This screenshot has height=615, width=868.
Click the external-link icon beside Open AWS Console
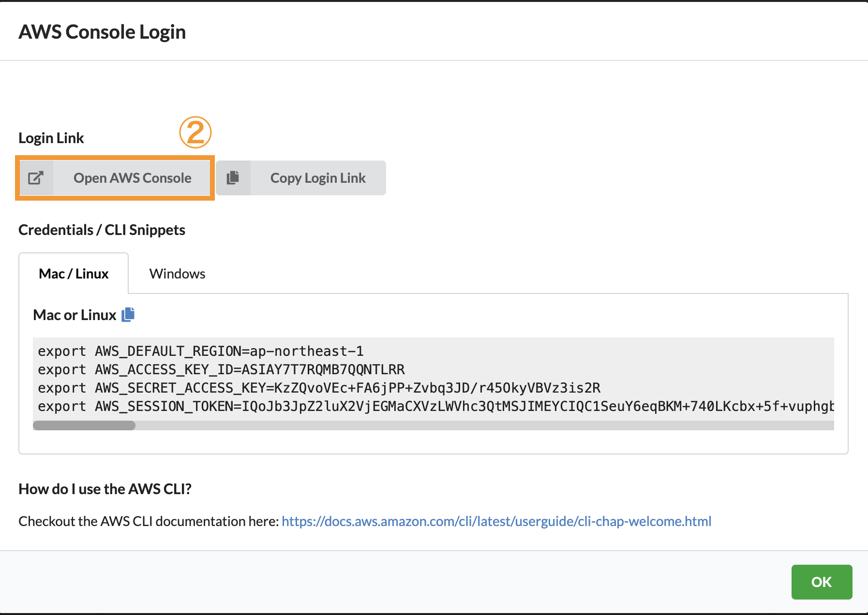36,178
